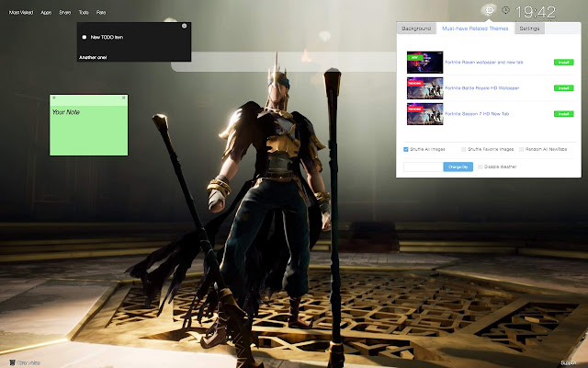Collapse the TODO panel with its arrow icon

click(184, 26)
